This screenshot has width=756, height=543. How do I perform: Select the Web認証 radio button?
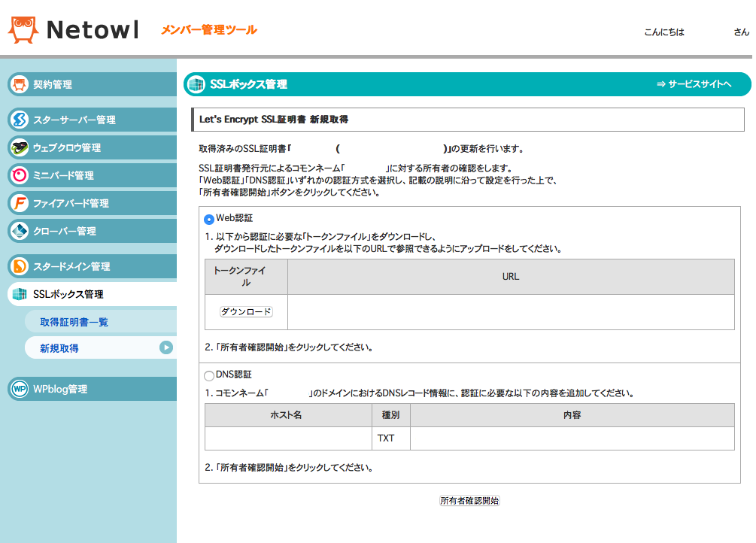(x=209, y=220)
